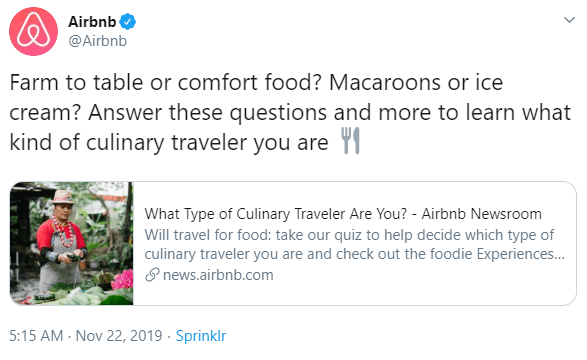Image resolution: width=587 pixels, height=360 pixels.
Task: Click the fork and knife emoji
Action: [x=350, y=141]
